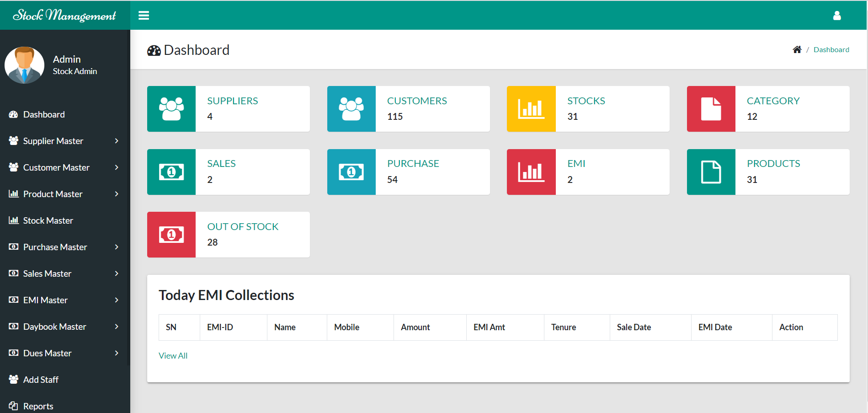Click the red Category file icon
Image resolution: width=868 pixels, height=413 pixels.
pos(711,109)
